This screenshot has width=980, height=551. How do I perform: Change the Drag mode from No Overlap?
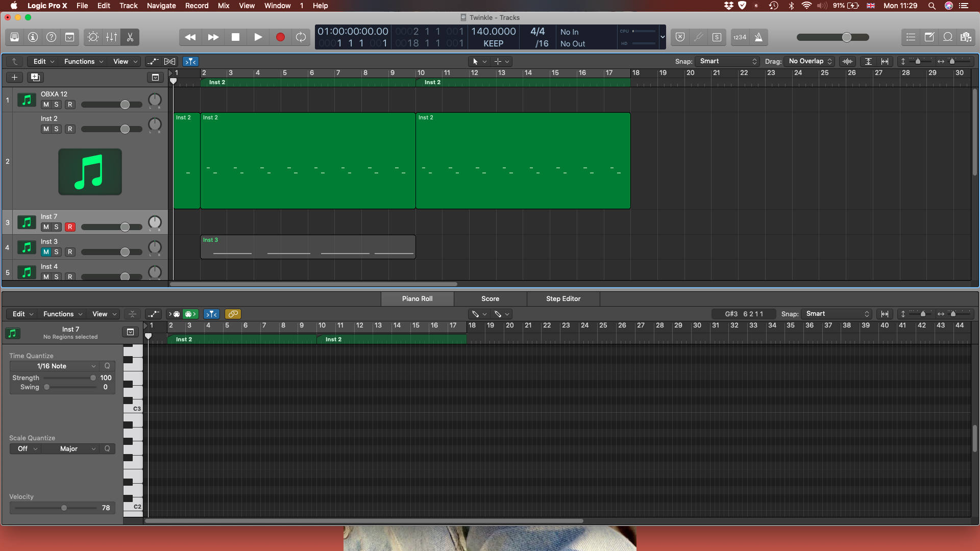tap(809, 61)
